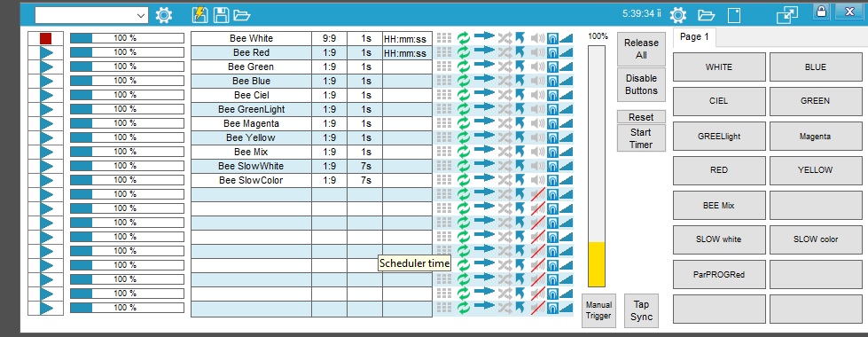This screenshot has width=868, height=337.
Task: Click the grid icon on Bee White row
Action: click(444, 38)
